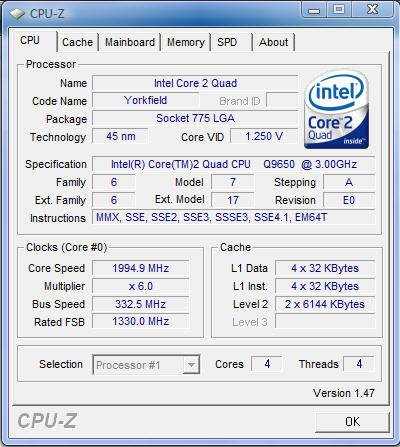Click the L1 Data value 4 x 32 KBytes
This screenshot has height=447, width=400.
[x=325, y=268]
